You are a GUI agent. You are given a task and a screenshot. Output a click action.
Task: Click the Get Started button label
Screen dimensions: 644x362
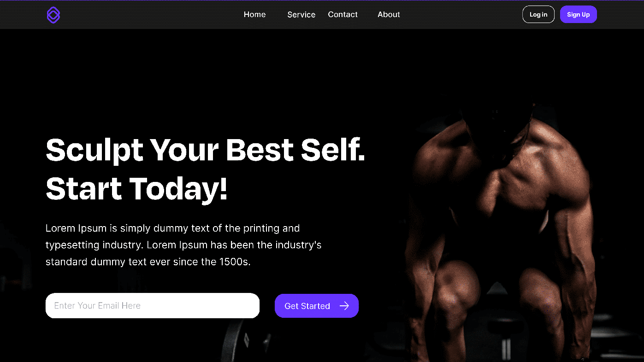click(x=307, y=306)
